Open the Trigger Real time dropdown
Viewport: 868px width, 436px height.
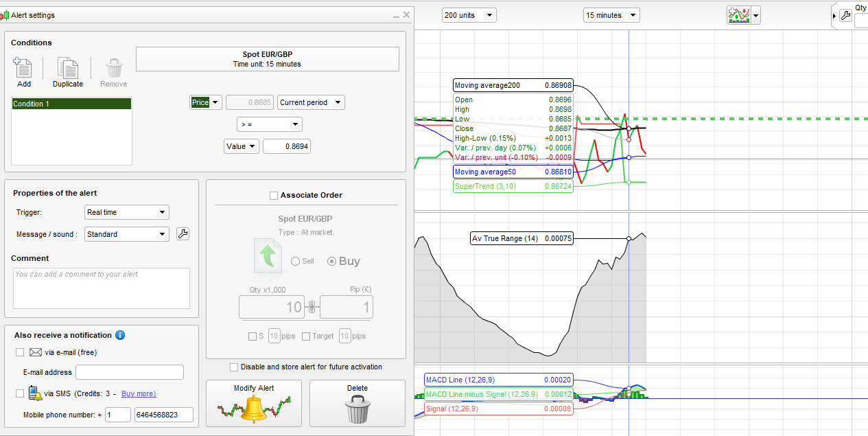tap(126, 212)
